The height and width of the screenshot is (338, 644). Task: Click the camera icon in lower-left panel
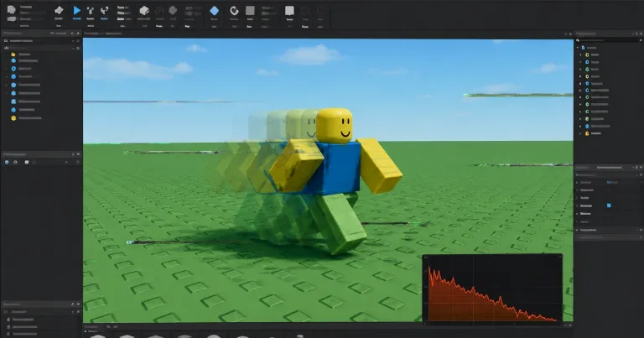click(16, 162)
